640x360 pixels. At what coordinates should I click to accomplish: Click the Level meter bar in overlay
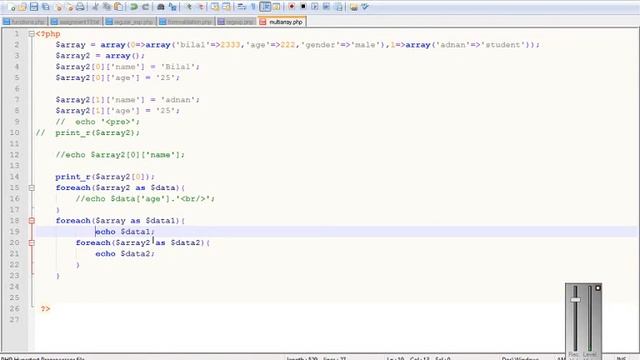pos(590,318)
